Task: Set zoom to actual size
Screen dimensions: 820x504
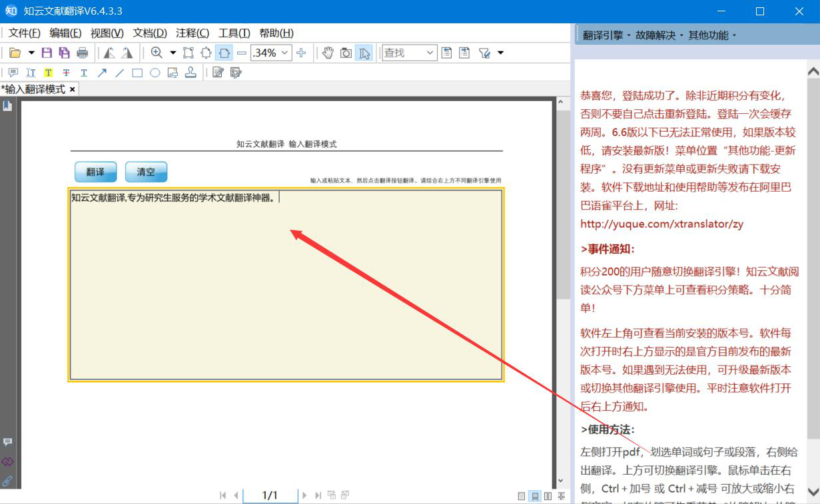Action: coord(189,53)
